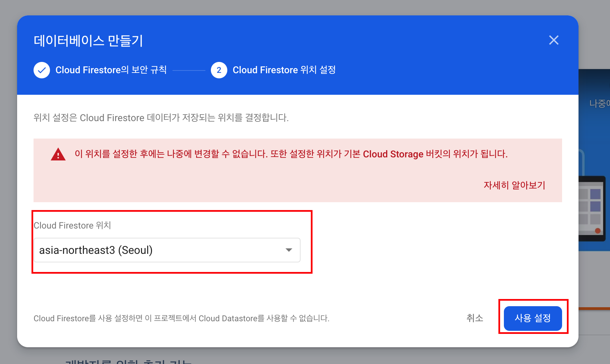Click the location description sentence
This screenshot has width=610, height=364.
(161, 118)
